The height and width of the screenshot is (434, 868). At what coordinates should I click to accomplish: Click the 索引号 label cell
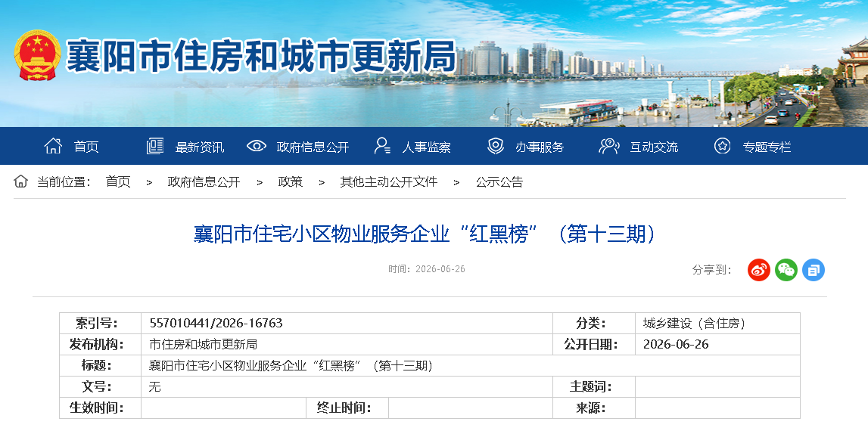pyautogui.click(x=100, y=324)
